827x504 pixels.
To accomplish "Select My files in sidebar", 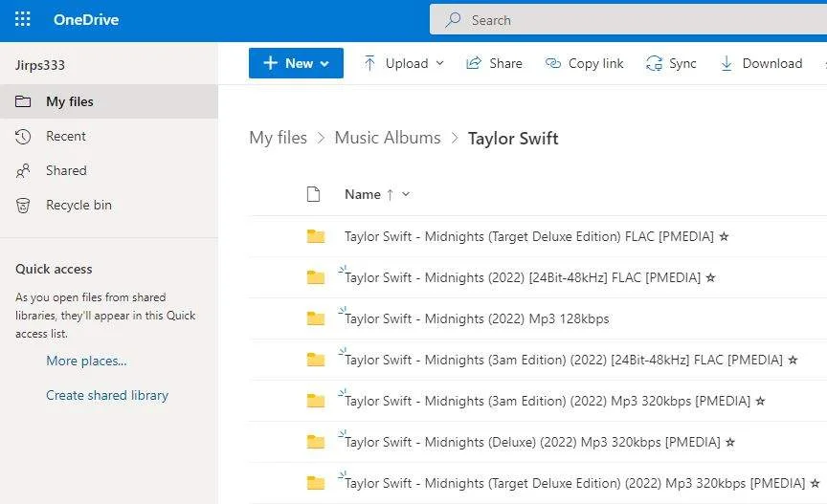I will (109, 101).
